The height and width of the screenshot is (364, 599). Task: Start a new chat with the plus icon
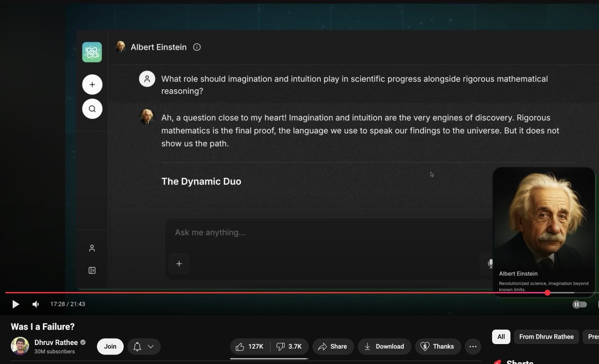click(92, 84)
